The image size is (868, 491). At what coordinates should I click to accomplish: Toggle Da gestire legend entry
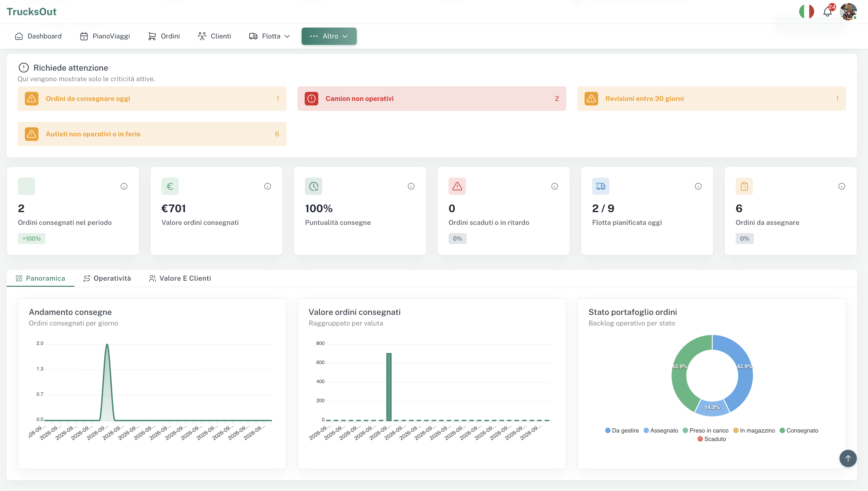click(622, 430)
